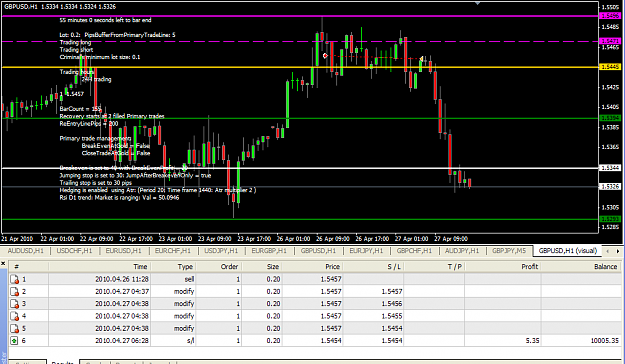The image size is (625, 364).
Task: Switch to the EURUSD,H1 chart tab
Action: (x=123, y=251)
